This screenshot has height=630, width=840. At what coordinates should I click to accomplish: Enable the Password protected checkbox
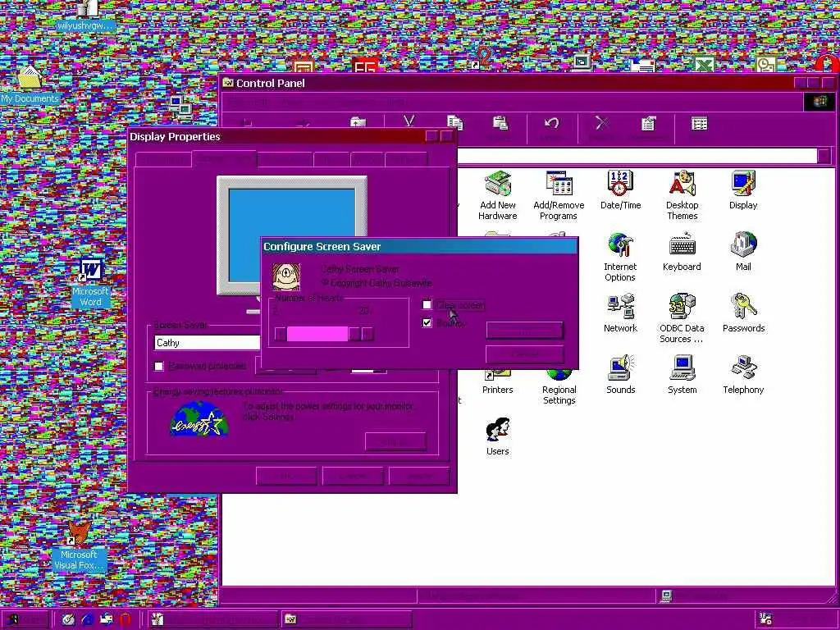tap(158, 367)
